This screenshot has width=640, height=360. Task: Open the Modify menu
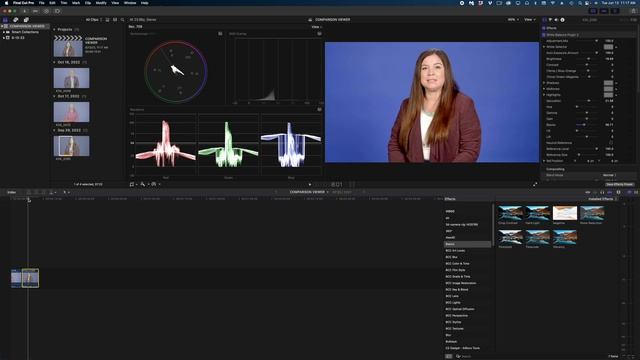[x=101, y=3]
